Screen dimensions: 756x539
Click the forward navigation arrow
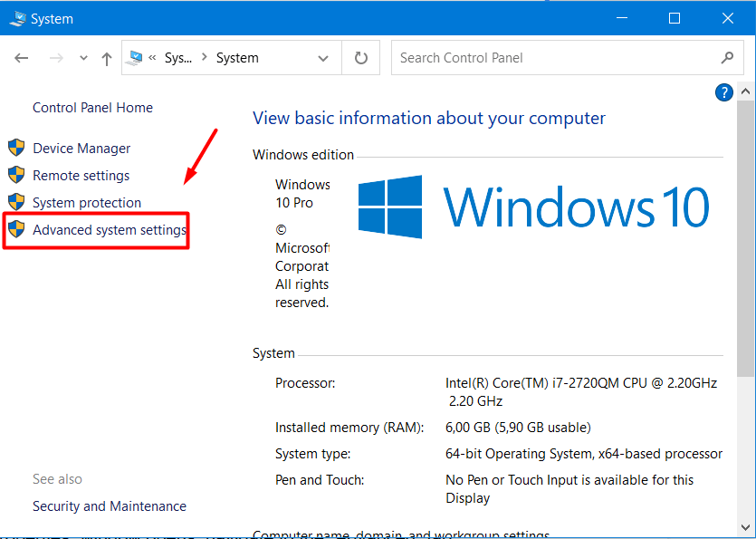(x=56, y=58)
